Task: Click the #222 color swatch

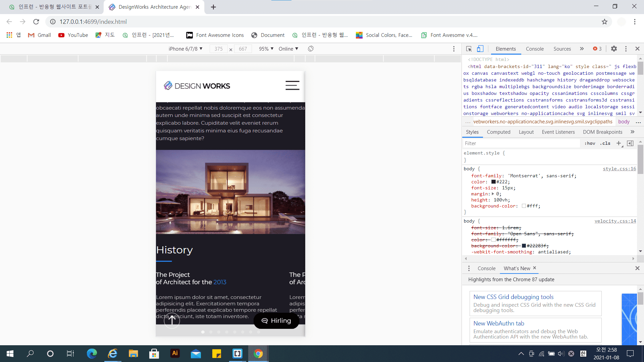Action: (x=493, y=182)
